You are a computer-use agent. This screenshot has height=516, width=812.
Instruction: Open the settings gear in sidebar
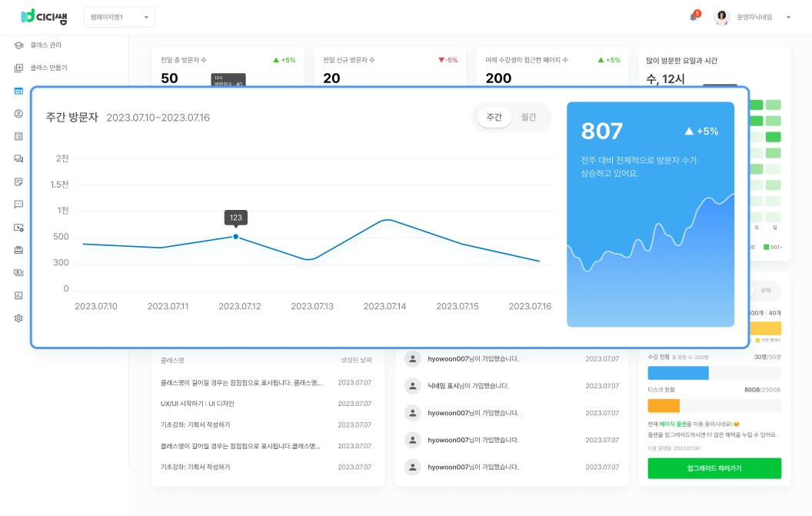[18, 318]
